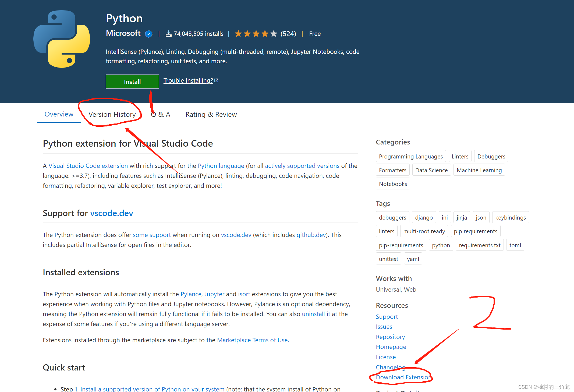574x392 pixels.
Task: Select the Machine Learning category
Action: 479,170
